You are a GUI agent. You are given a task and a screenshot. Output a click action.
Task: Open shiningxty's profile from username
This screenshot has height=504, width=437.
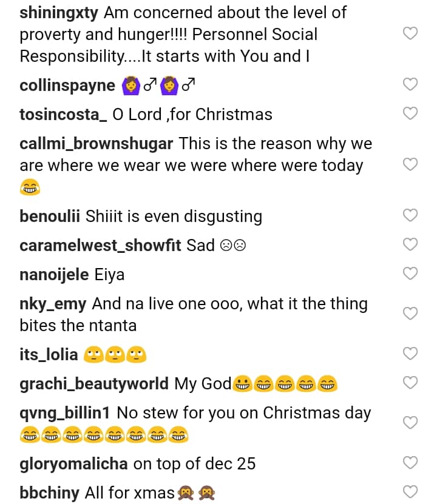(59, 13)
